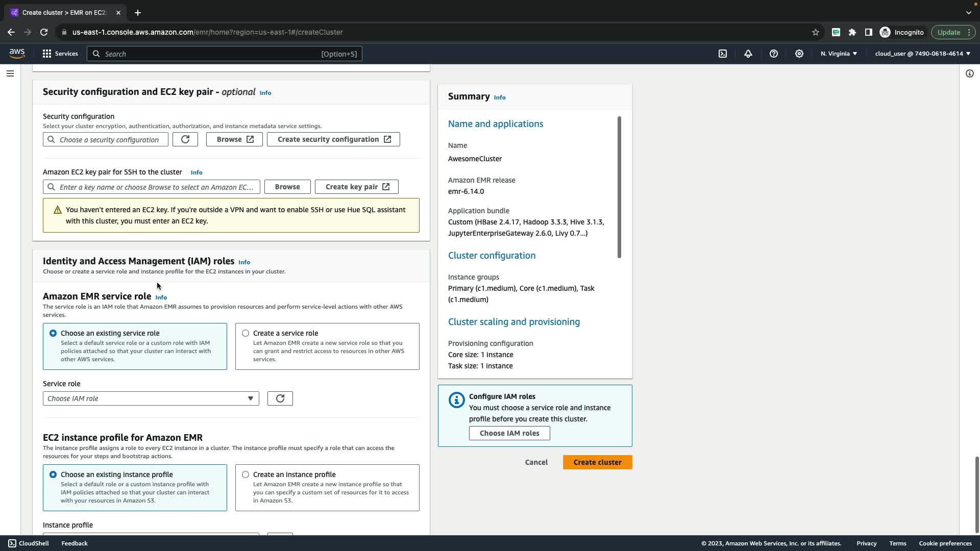
Task: Select Create a service role option
Action: (x=246, y=333)
